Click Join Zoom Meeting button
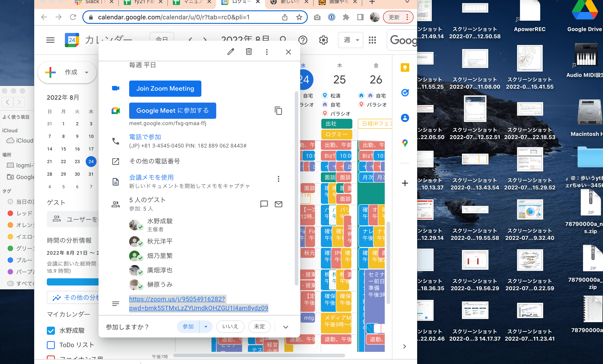Image resolution: width=603 pixels, height=364 pixels. (165, 89)
